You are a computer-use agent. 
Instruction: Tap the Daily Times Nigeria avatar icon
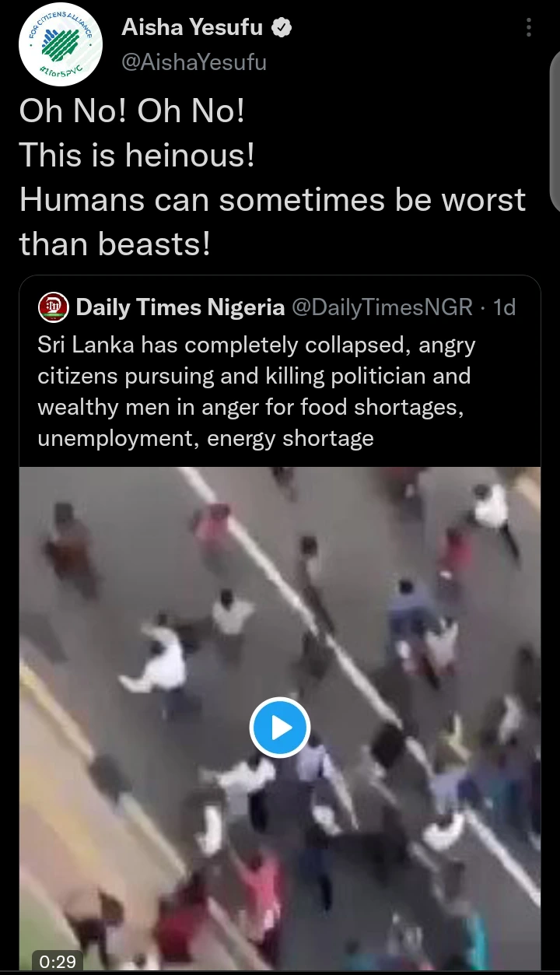pyautogui.click(x=53, y=307)
